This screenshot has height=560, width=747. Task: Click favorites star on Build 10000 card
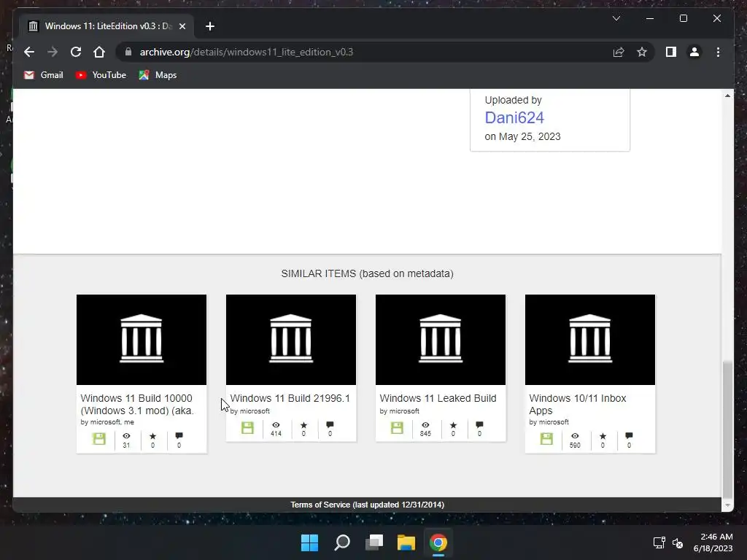tap(152, 436)
